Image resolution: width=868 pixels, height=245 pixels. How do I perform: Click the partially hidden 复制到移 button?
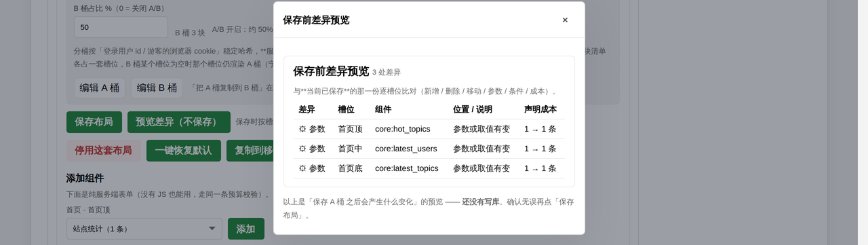(x=250, y=151)
